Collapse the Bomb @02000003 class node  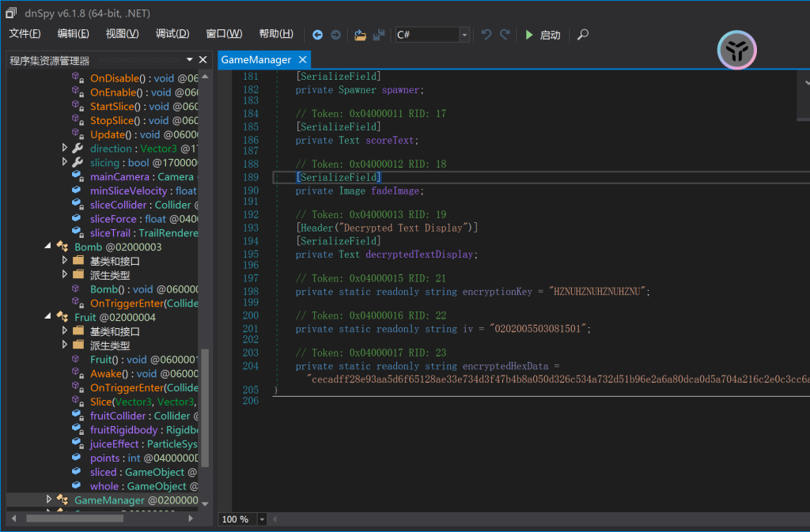pyautogui.click(x=48, y=247)
